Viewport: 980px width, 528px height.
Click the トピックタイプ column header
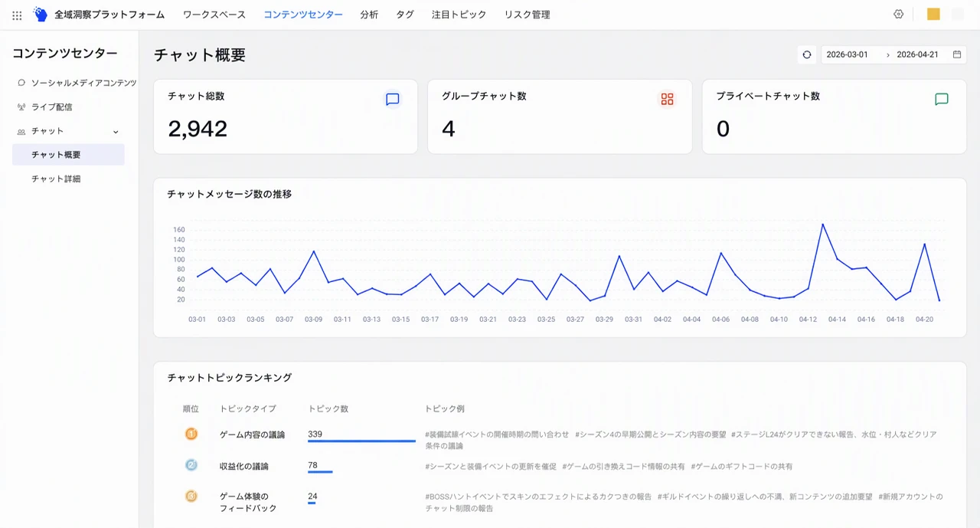tap(247, 409)
